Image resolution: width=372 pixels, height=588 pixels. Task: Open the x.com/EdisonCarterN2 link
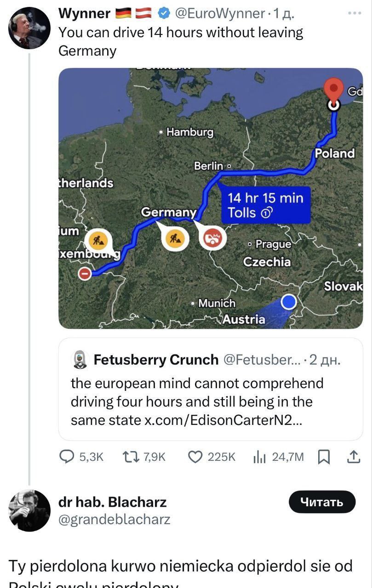click(223, 420)
